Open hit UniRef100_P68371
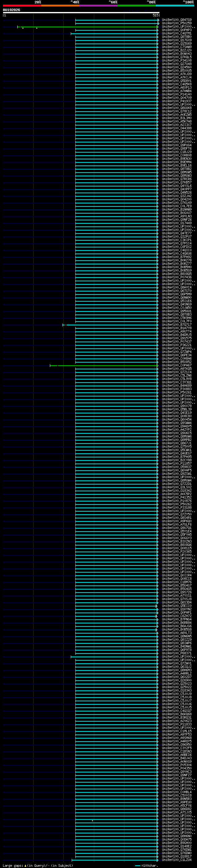This screenshot has height=868, width=197. coord(176,653)
